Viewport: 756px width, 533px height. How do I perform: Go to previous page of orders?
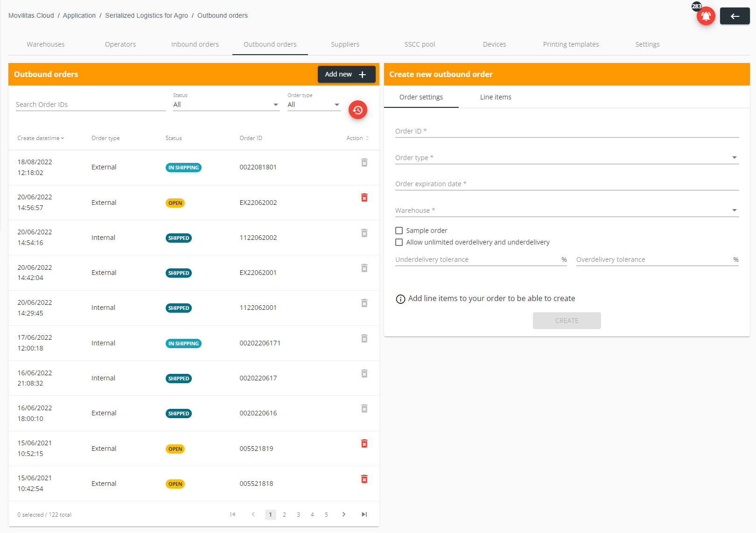[x=253, y=514]
